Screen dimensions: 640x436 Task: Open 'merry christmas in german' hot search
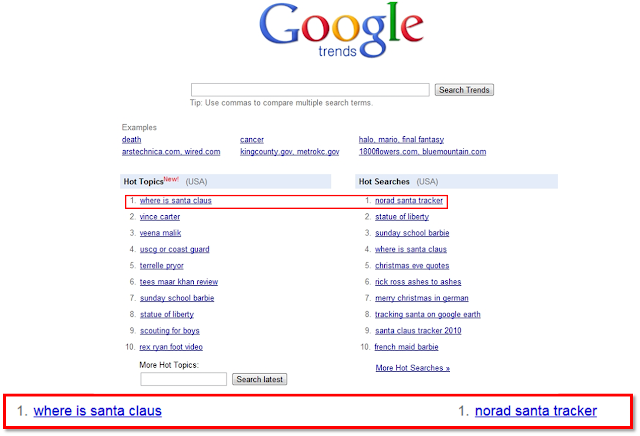pos(422,298)
